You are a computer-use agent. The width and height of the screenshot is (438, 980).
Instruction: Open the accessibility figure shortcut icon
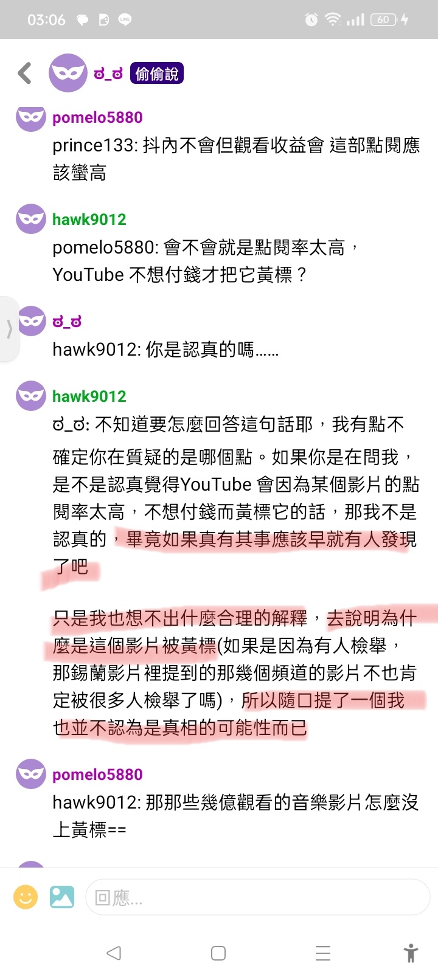point(411,953)
